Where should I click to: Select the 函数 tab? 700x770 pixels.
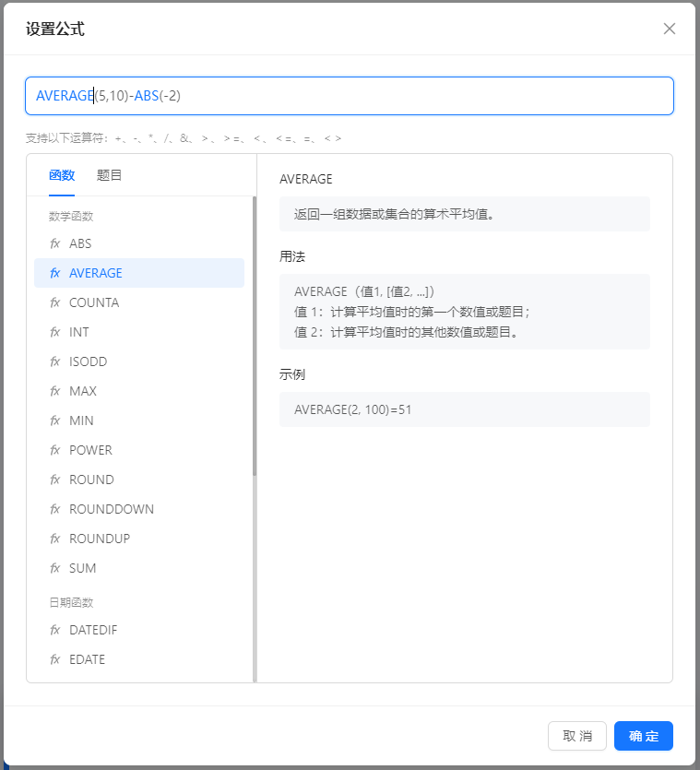click(x=62, y=175)
